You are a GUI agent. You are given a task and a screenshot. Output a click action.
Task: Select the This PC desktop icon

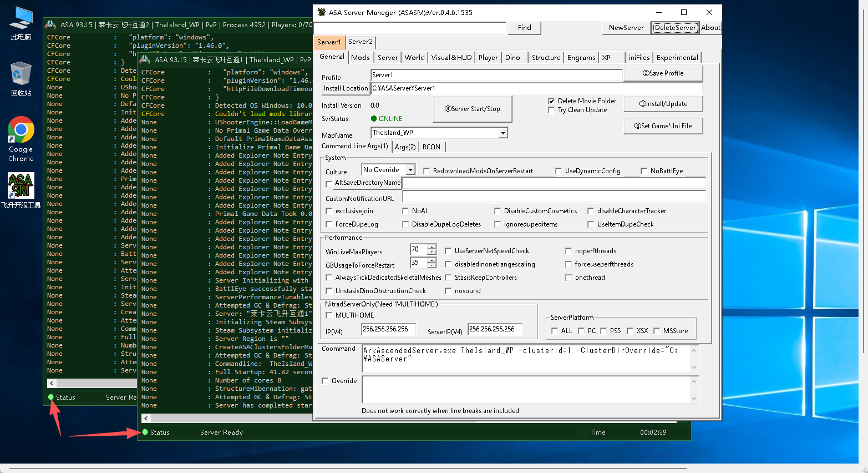tap(21, 23)
